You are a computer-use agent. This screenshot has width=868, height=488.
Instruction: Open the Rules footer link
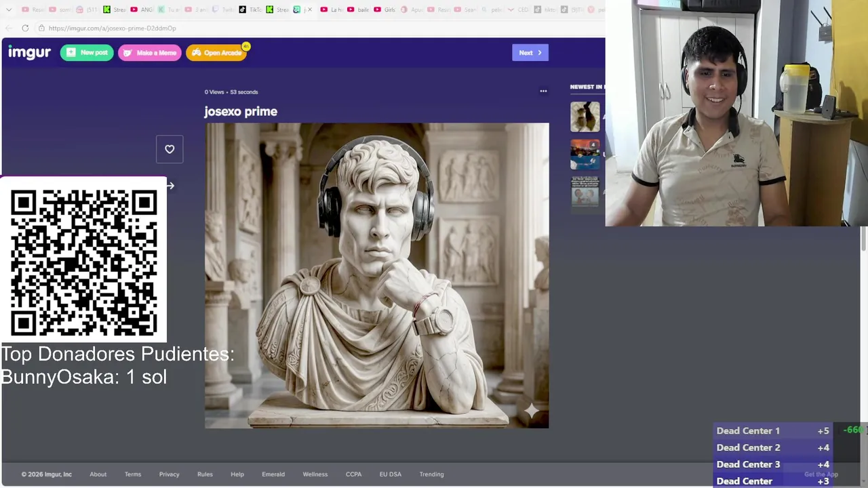coord(205,474)
